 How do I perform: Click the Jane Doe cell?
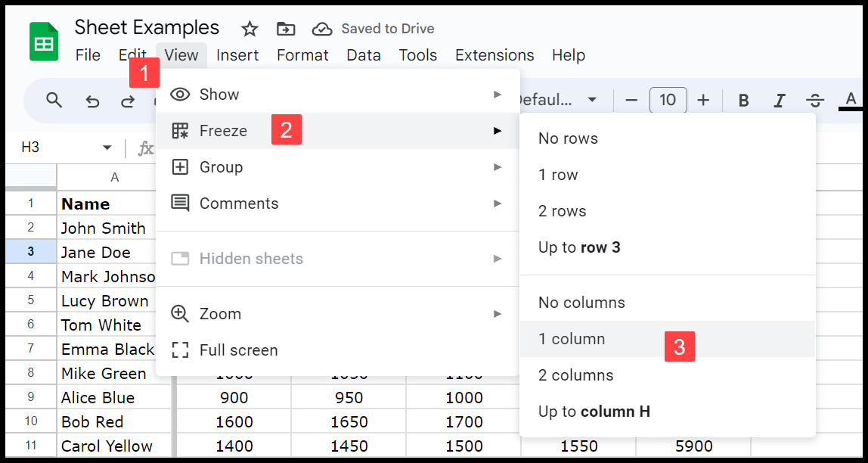(107, 252)
